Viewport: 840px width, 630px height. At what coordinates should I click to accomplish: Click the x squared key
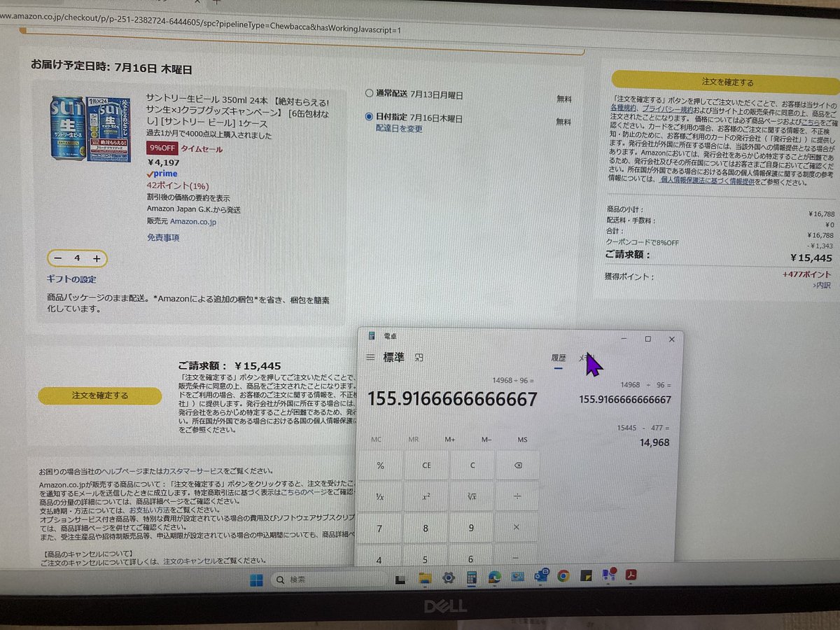pyautogui.click(x=426, y=496)
